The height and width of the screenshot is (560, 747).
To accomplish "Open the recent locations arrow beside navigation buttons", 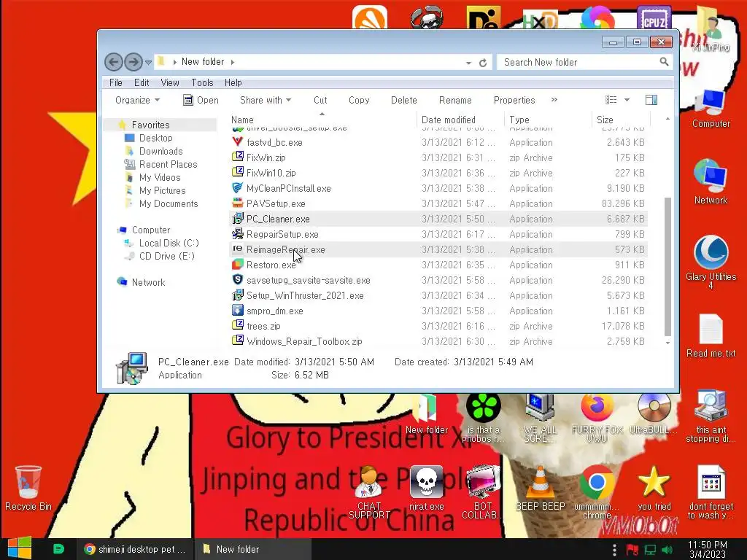I will coord(148,63).
